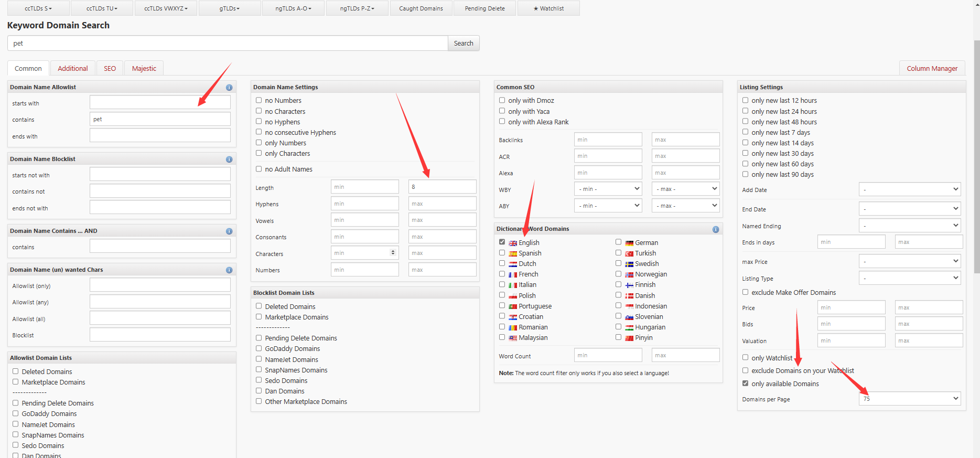Click the Dictionary Word Domains info icon
Image resolution: width=980 pixels, height=458 pixels.
[716, 230]
